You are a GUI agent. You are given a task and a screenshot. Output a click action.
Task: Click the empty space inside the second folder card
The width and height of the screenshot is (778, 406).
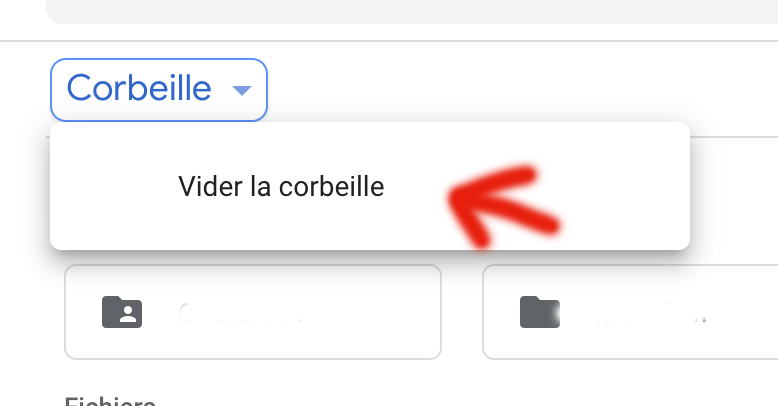click(744, 342)
